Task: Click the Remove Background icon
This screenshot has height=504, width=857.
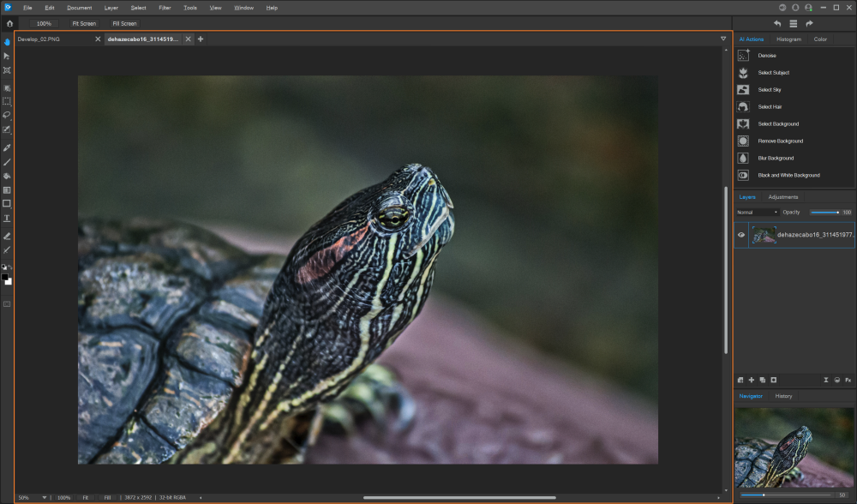Action: (743, 141)
